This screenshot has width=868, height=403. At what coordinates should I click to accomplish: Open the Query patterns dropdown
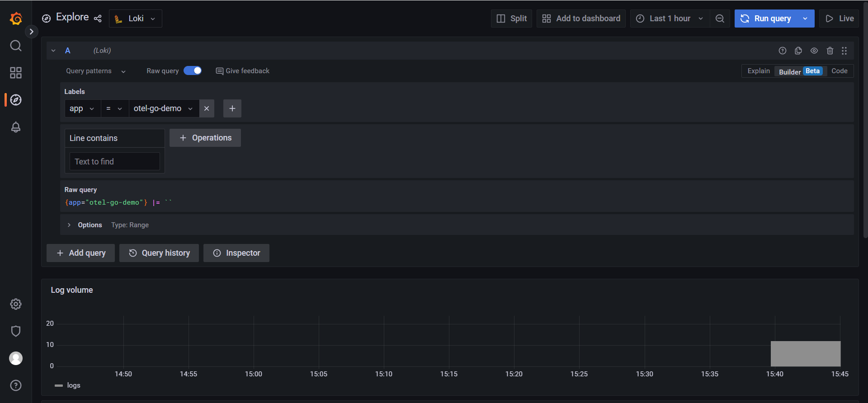pyautogui.click(x=96, y=71)
